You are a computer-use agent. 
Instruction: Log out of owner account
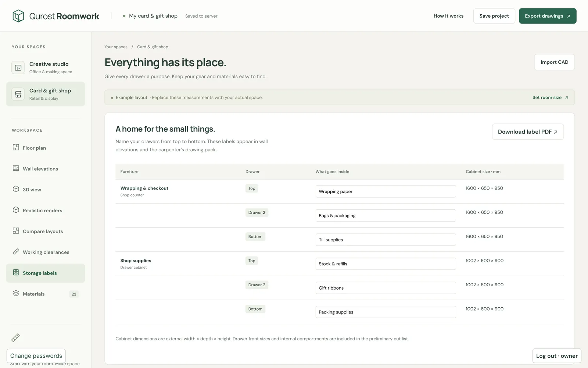pyautogui.click(x=557, y=356)
